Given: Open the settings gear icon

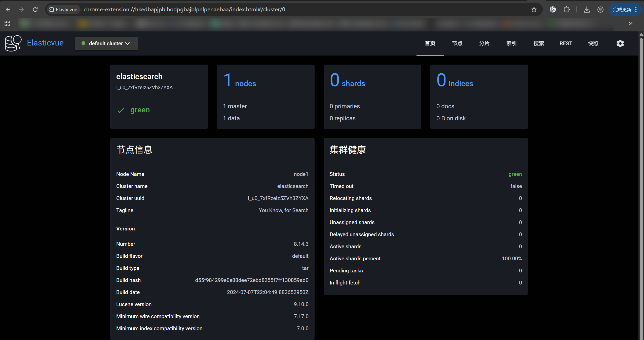Looking at the screenshot, I should (x=620, y=43).
